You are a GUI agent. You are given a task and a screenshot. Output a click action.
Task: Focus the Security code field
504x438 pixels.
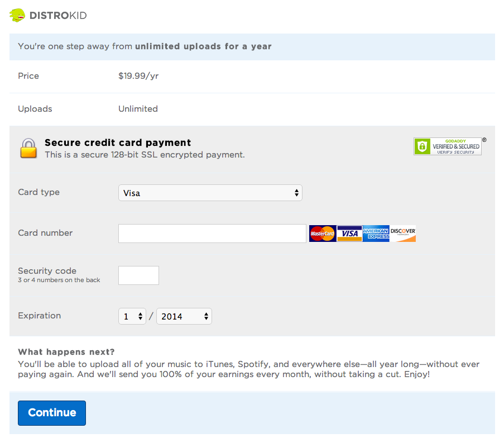point(139,275)
